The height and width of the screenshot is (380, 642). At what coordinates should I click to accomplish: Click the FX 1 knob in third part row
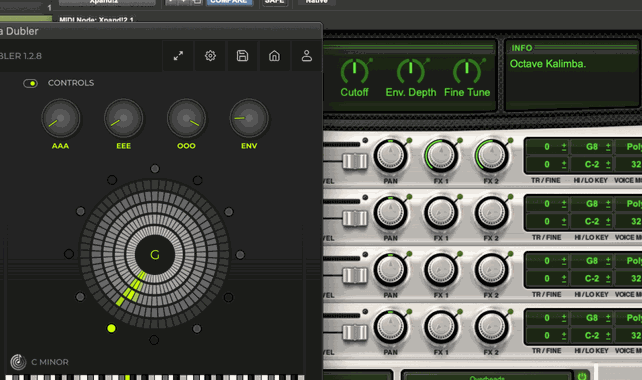pyautogui.click(x=441, y=270)
